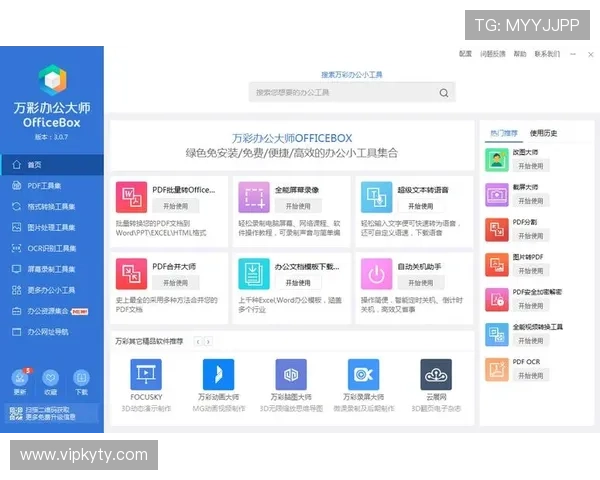Viewport: 600px width, 480px height.
Task: Click the 图片转PDF icon
Action: coord(497,264)
